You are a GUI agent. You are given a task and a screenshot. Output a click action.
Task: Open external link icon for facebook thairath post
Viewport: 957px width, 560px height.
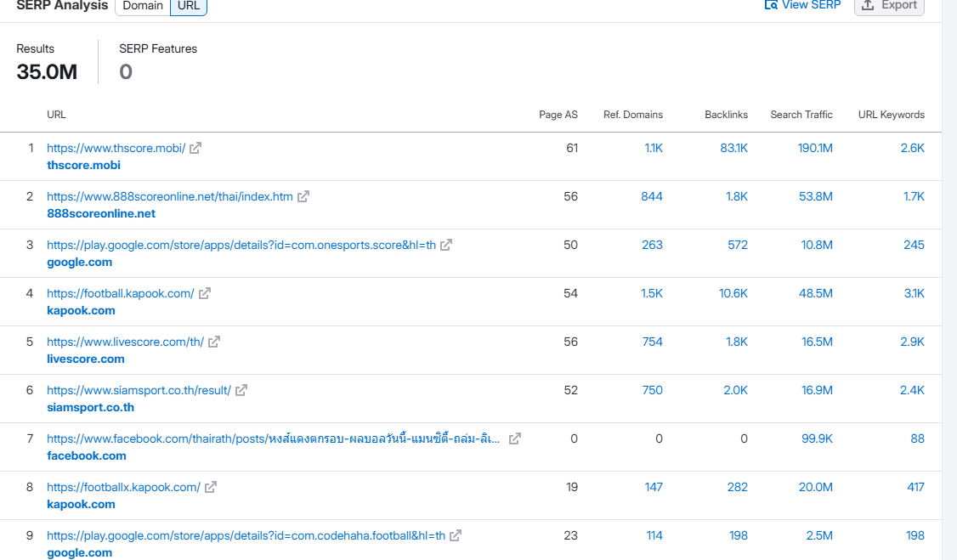(515, 438)
